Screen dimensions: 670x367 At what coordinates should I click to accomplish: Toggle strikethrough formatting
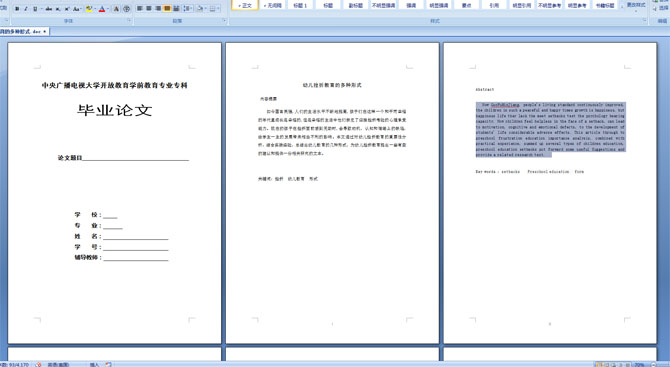click(x=49, y=9)
